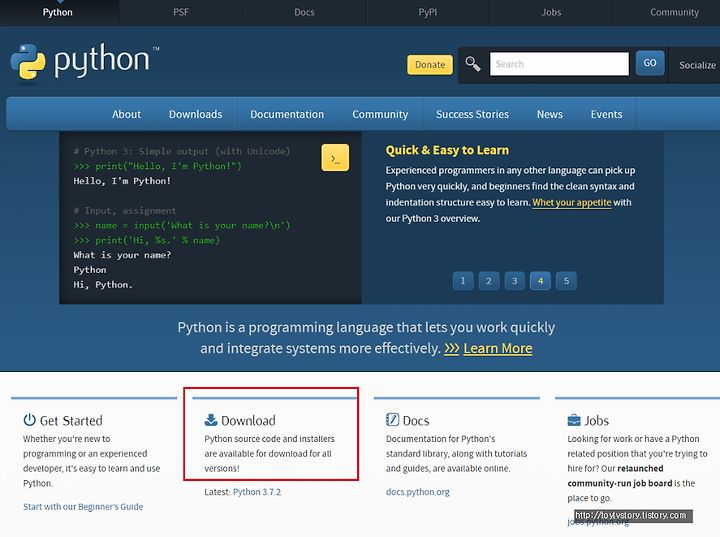Click the Get Started power icon

click(29, 420)
